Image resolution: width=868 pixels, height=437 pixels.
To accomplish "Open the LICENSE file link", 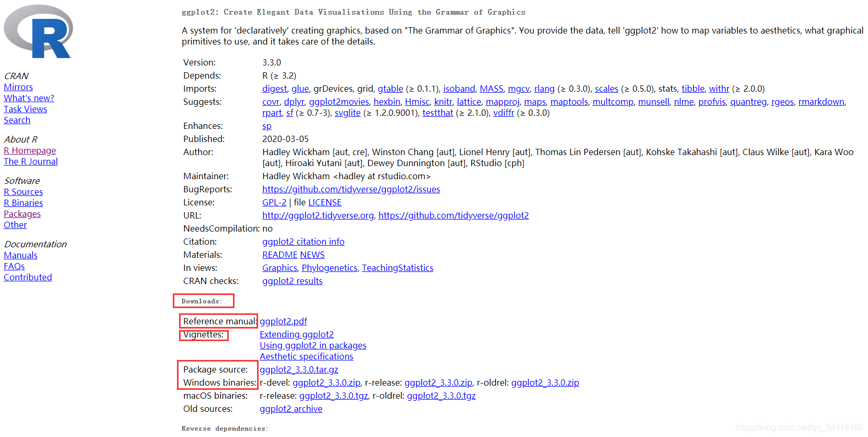I will click(x=325, y=202).
